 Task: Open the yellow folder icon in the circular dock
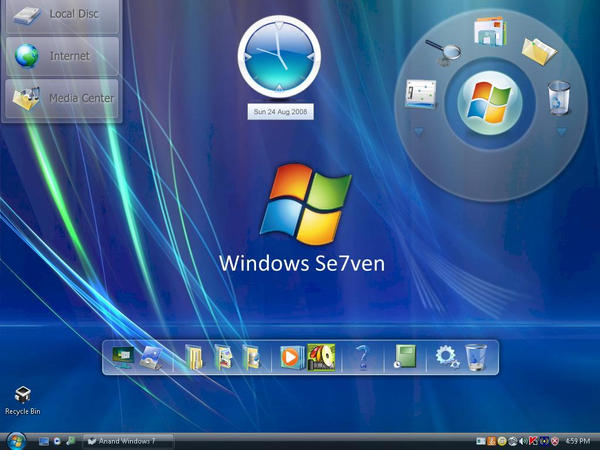539,51
